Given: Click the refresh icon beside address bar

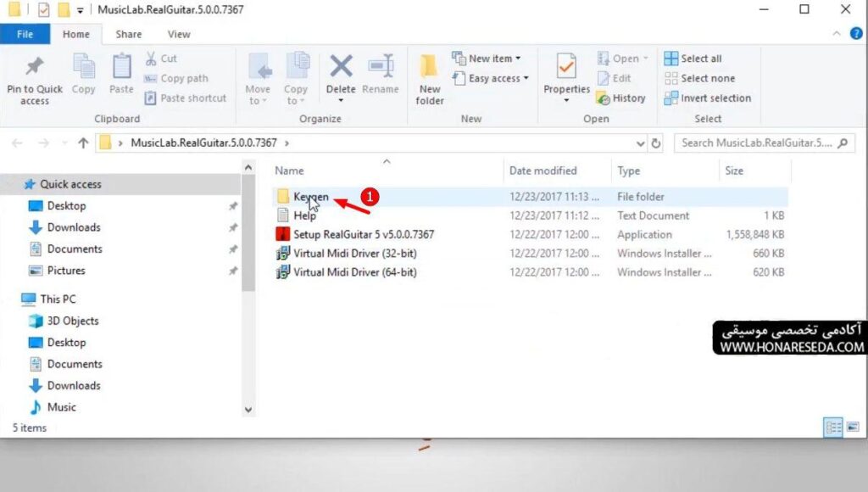Looking at the screenshot, I should click(656, 143).
